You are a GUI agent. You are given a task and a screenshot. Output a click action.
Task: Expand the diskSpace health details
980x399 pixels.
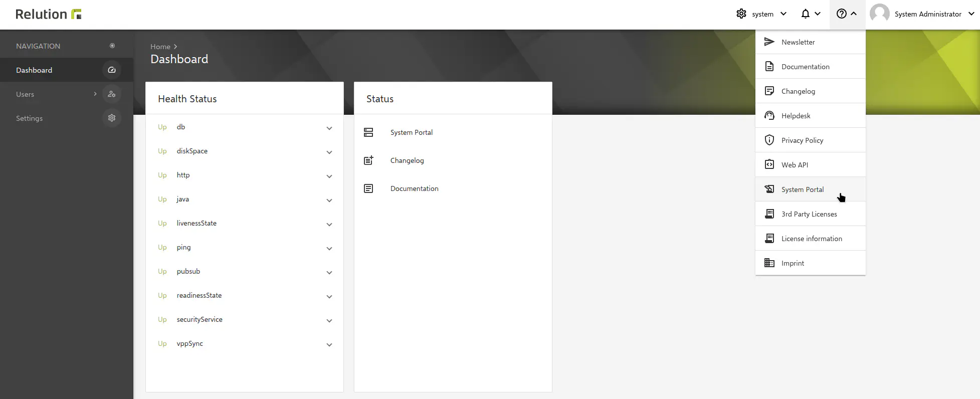pos(329,152)
